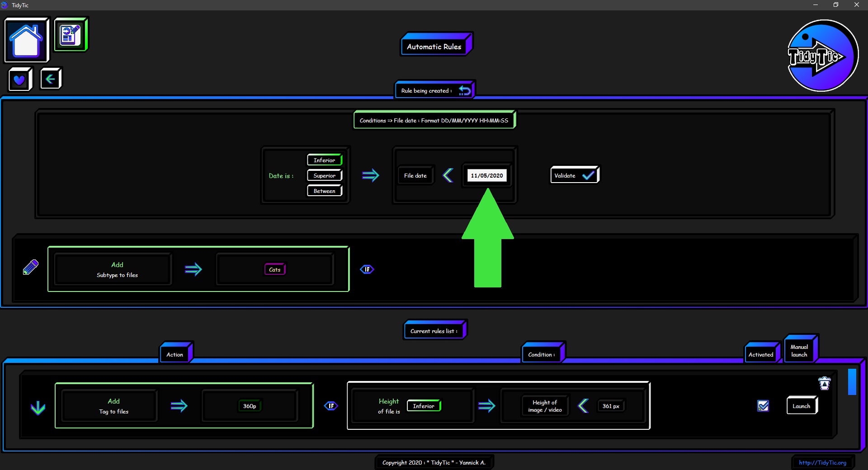Click the Inferior tag in Height condition
This screenshot has height=470, width=868.
pyautogui.click(x=424, y=406)
